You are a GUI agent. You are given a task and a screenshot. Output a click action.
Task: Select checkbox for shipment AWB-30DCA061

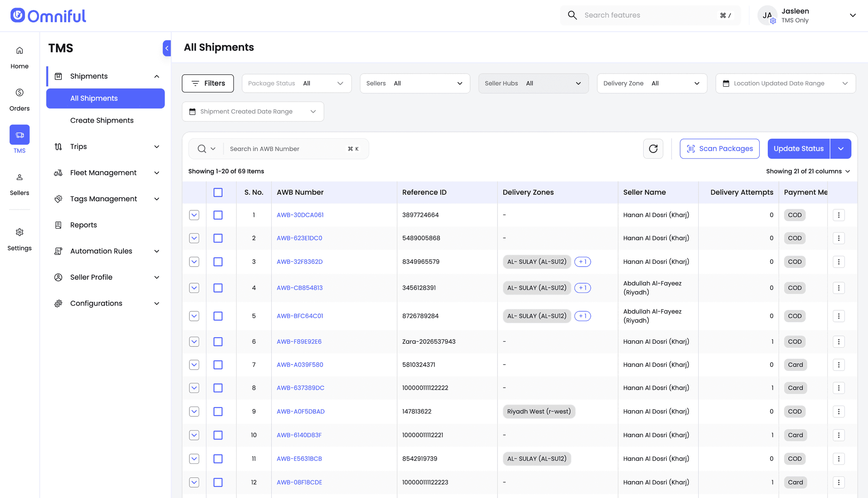[x=218, y=215]
